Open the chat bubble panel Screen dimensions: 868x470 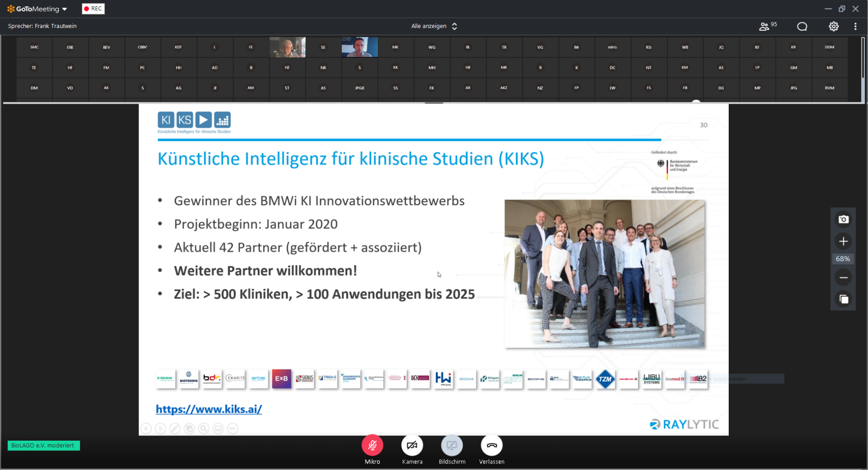point(802,26)
